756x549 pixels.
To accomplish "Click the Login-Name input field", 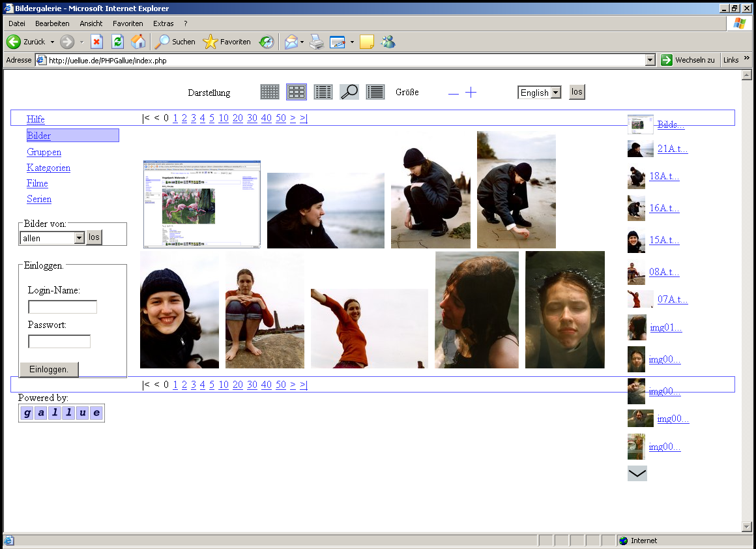I will pyautogui.click(x=63, y=307).
